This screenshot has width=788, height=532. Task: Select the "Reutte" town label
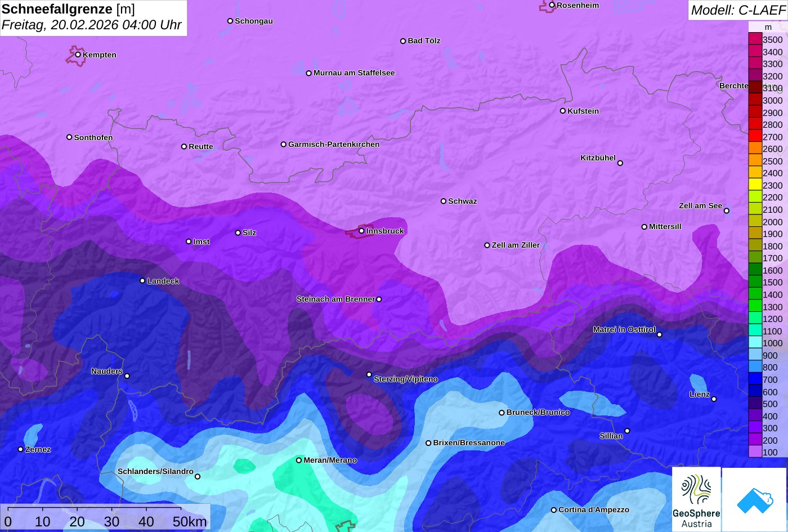[x=201, y=146]
